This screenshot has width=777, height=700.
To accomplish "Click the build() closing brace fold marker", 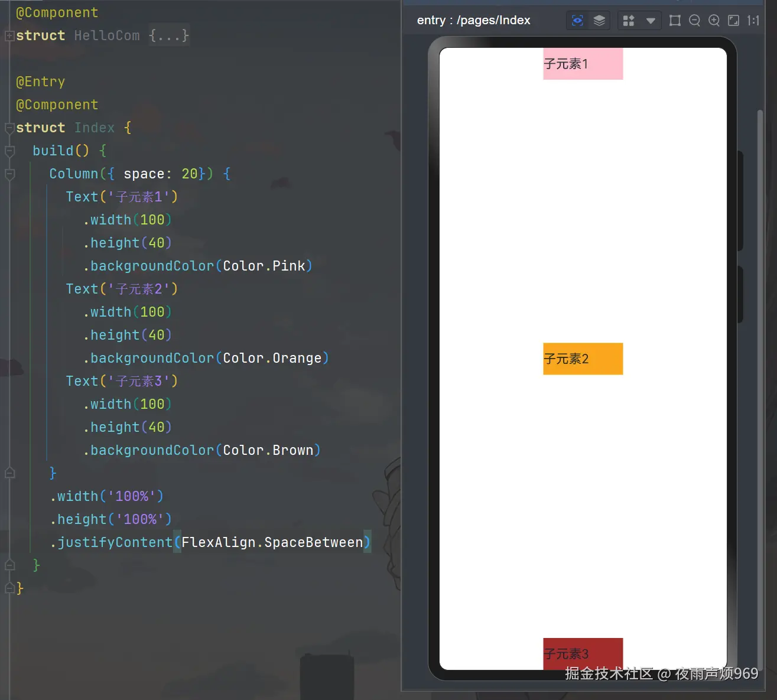I will (9, 565).
